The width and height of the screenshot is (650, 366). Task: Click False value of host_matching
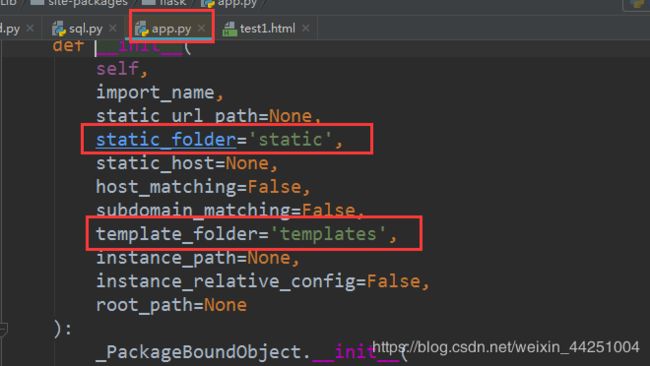point(274,187)
